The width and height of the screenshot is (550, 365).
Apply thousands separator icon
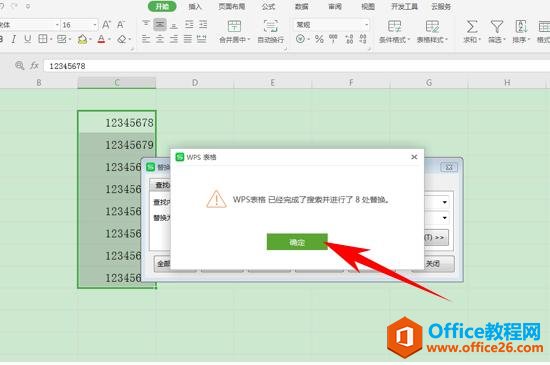[x=333, y=39]
